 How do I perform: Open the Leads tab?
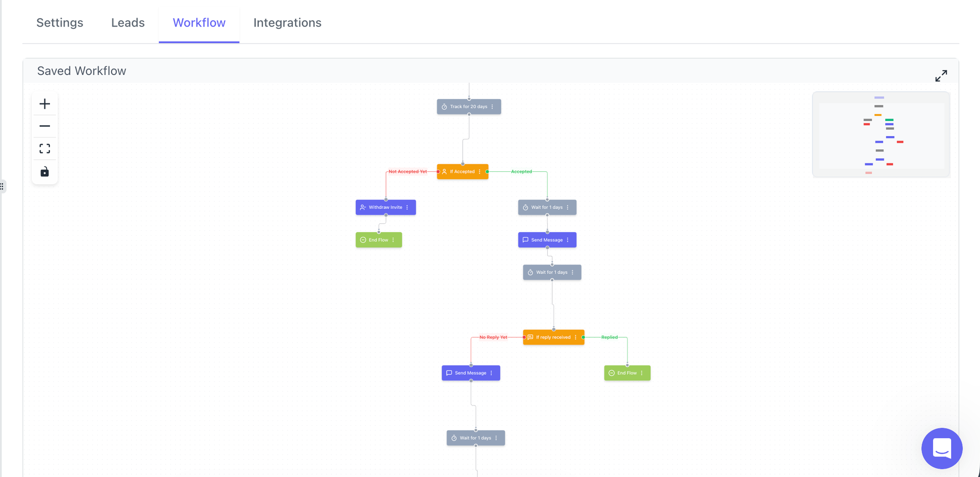(128, 23)
